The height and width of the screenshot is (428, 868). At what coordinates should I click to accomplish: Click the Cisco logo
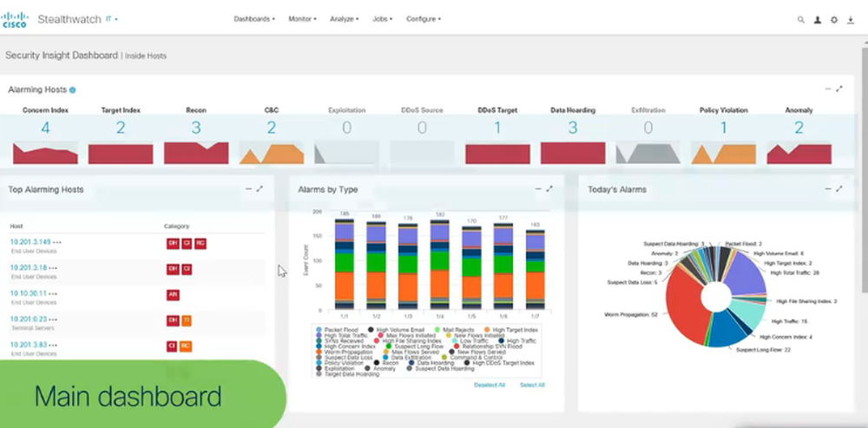[15, 20]
